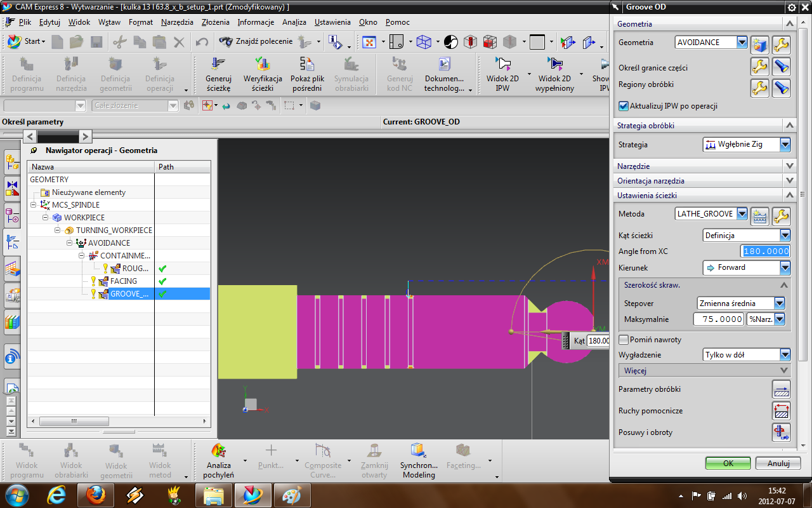The height and width of the screenshot is (508, 812).
Task: Open Internet Explorer from taskbar
Action: (x=56, y=494)
